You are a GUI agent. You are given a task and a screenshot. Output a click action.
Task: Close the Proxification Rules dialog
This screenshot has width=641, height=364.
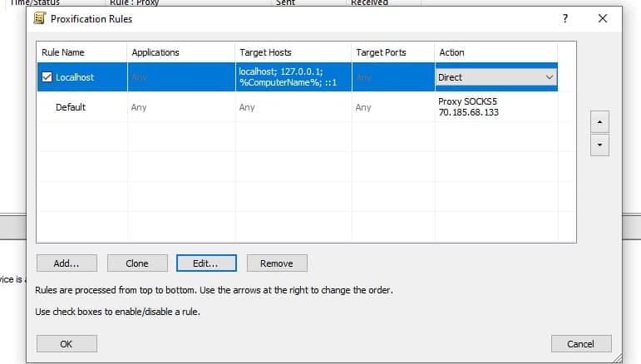click(x=603, y=18)
